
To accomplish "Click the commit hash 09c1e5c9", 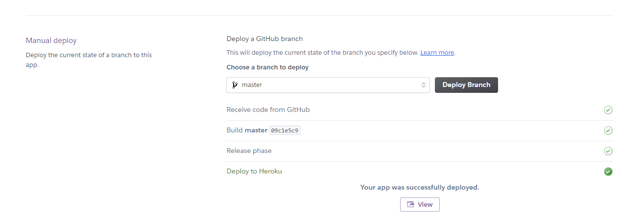I will (x=285, y=130).
